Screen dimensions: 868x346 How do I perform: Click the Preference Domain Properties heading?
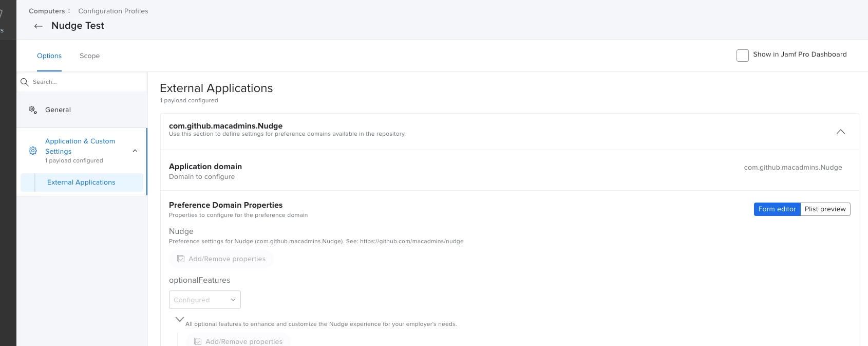tap(226, 205)
